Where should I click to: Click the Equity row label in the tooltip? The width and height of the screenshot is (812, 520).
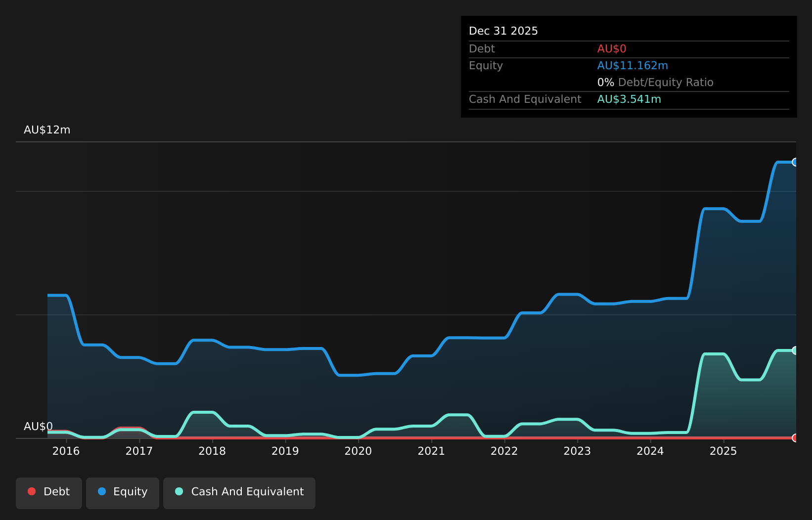click(x=486, y=66)
